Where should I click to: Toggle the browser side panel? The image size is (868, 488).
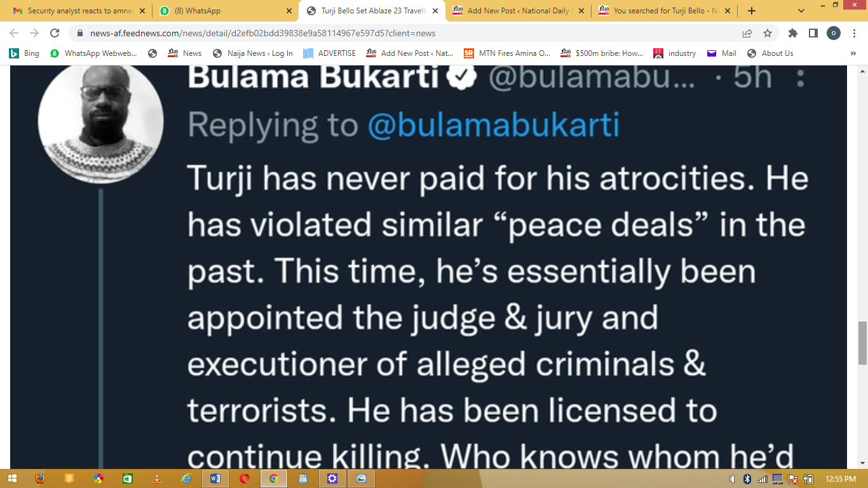point(813,33)
